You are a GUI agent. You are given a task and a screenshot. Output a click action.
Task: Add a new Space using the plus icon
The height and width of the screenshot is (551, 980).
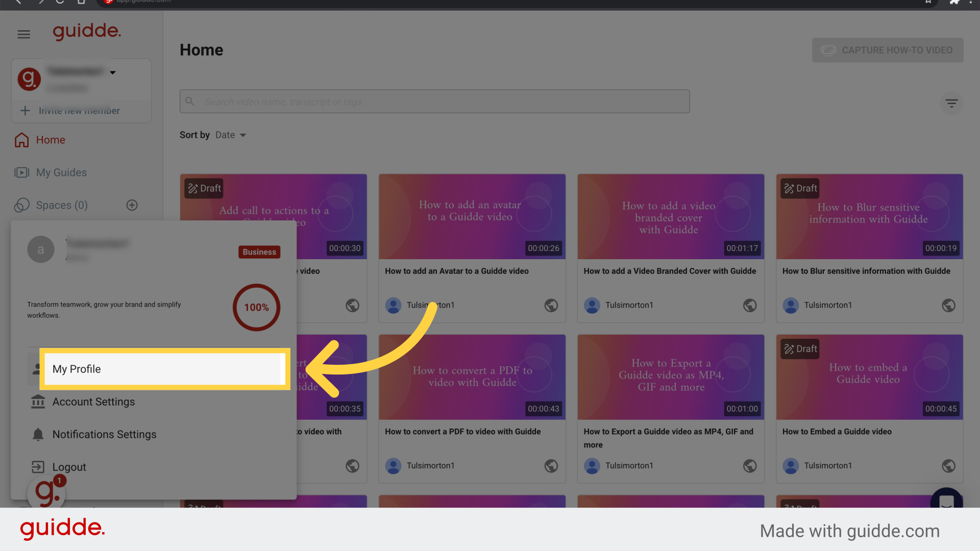pos(132,205)
